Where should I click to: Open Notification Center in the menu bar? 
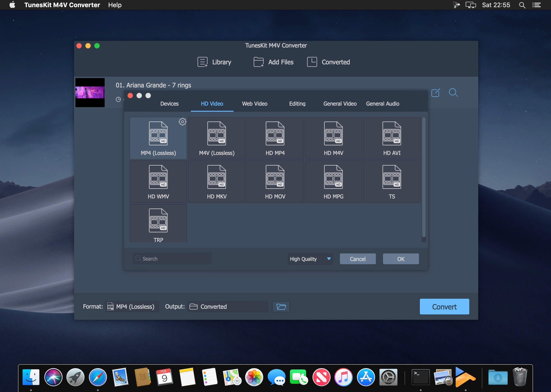(536, 5)
